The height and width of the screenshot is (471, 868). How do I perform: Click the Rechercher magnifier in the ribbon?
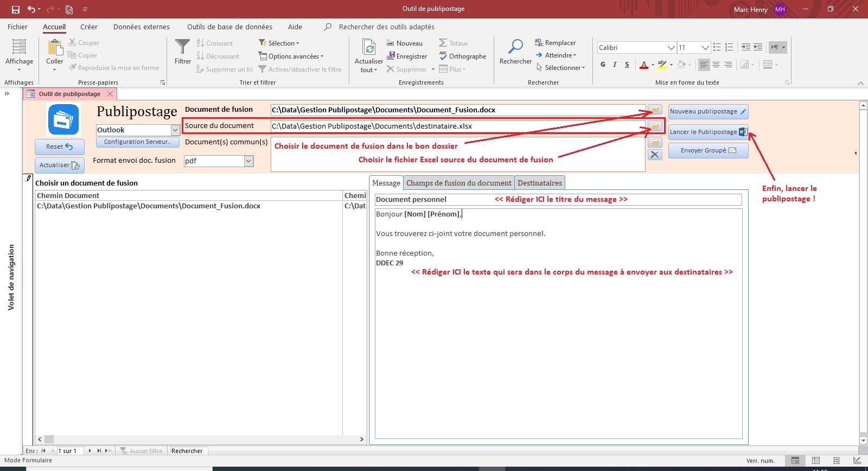point(515,48)
